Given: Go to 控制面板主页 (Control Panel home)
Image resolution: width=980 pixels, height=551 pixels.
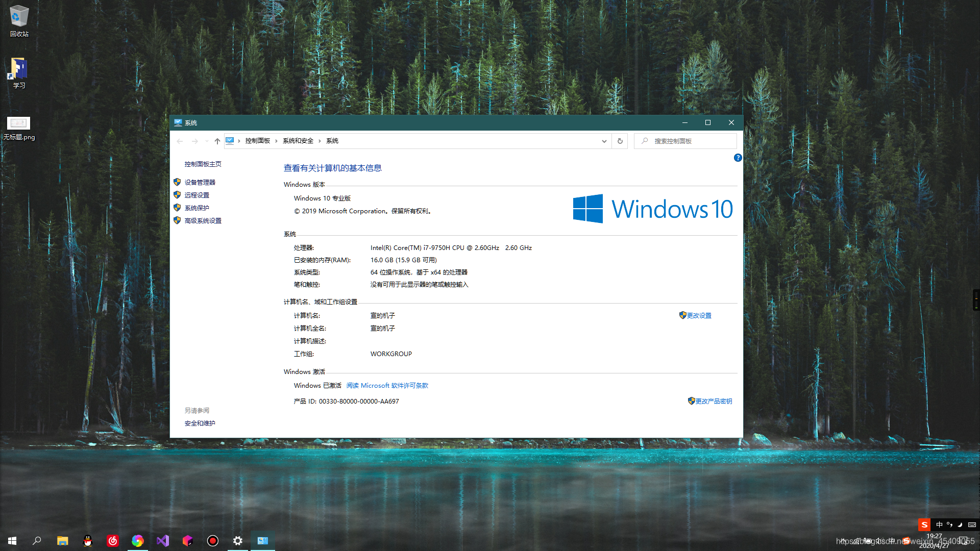Looking at the screenshot, I should [x=203, y=164].
